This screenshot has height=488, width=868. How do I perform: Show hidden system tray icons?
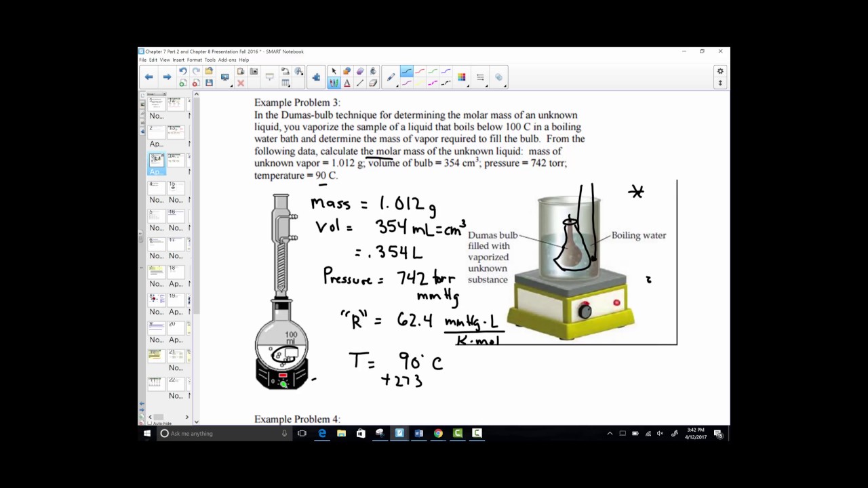click(x=610, y=433)
